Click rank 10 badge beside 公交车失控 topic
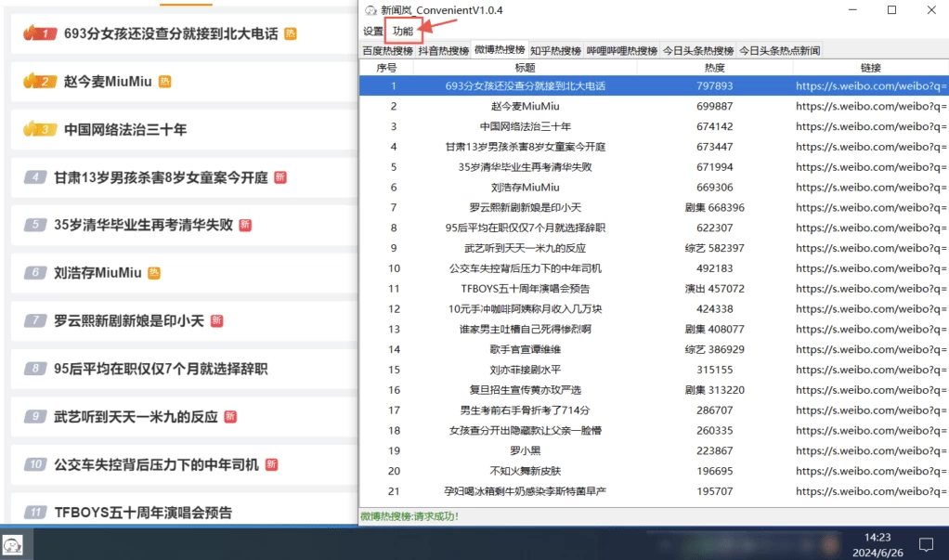Image resolution: width=949 pixels, height=560 pixels. point(35,464)
